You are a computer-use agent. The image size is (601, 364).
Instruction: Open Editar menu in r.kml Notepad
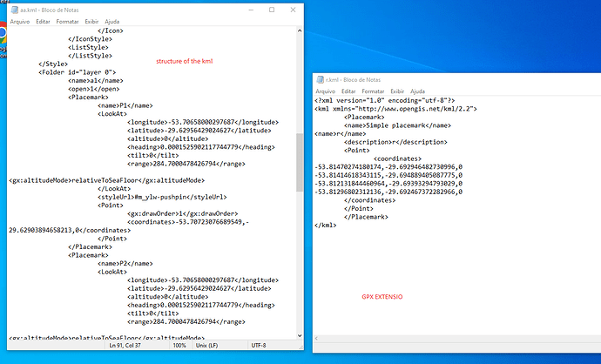(x=348, y=91)
